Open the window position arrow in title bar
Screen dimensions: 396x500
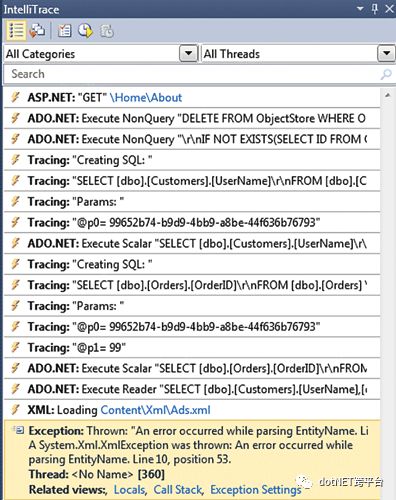pos(360,9)
